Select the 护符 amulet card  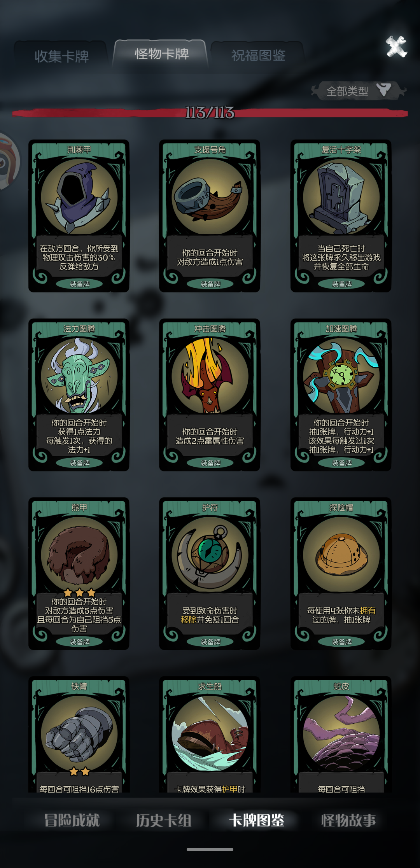point(210,574)
